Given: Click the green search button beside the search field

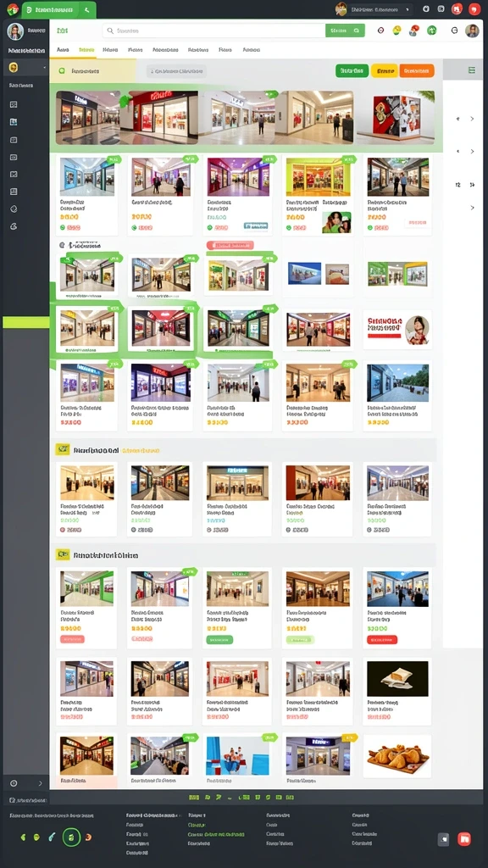Looking at the screenshot, I should point(346,31).
